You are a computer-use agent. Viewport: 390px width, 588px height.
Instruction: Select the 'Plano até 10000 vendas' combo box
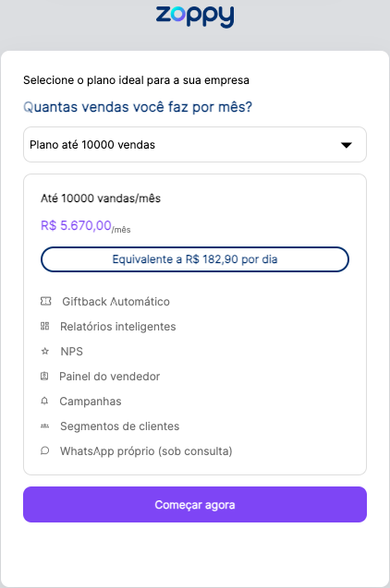pyautogui.click(x=195, y=145)
